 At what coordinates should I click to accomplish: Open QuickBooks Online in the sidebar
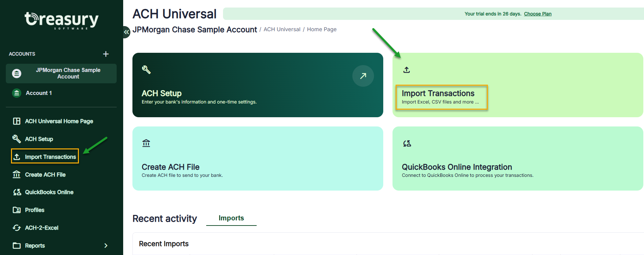click(x=49, y=192)
